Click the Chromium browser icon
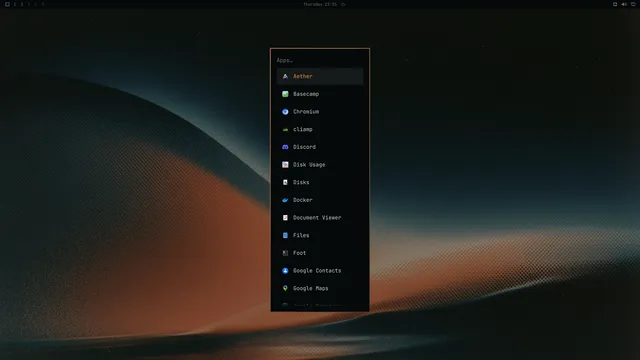The image size is (640, 360). 285,111
